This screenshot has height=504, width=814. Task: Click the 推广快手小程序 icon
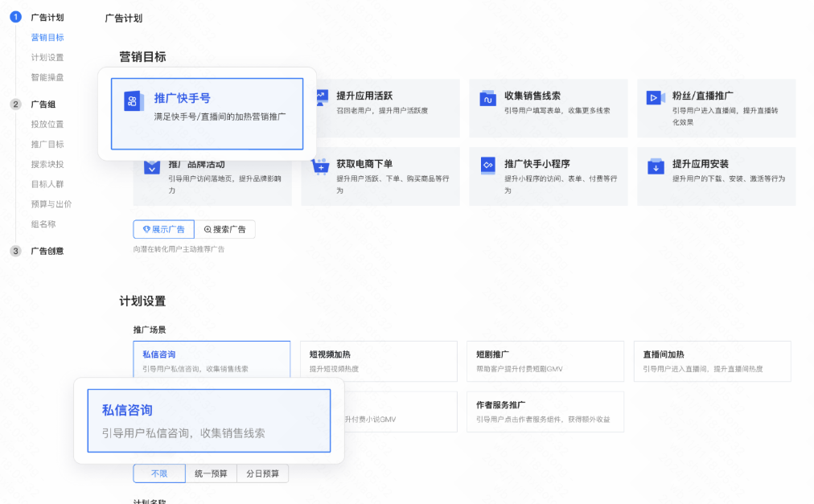[x=487, y=166]
